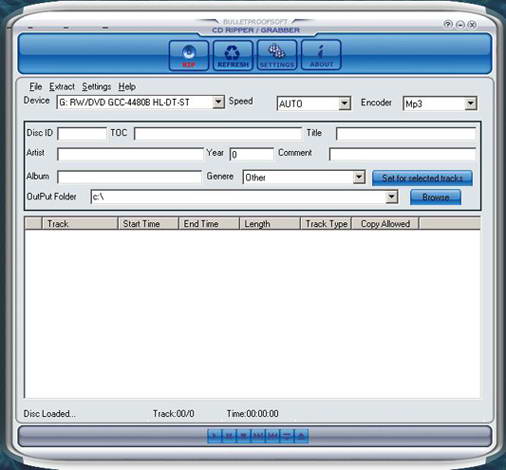Click the Track Type column header
The width and height of the screenshot is (506, 470).
[x=326, y=223]
